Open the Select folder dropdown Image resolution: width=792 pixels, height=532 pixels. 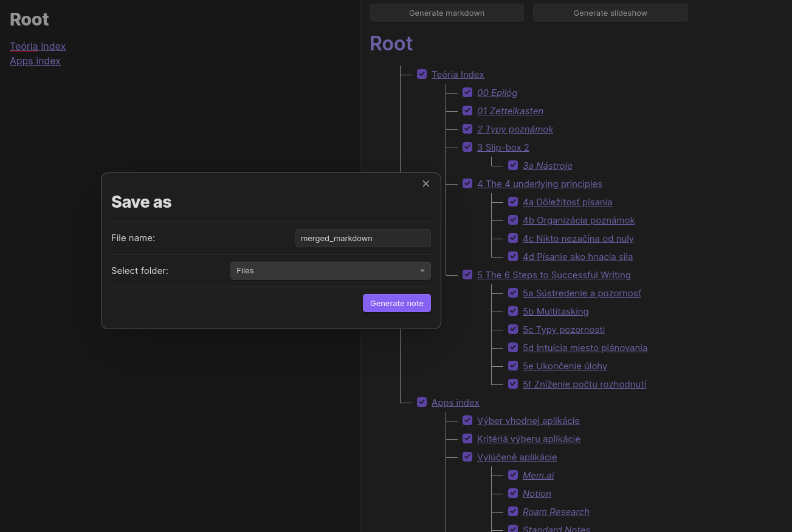point(330,270)
